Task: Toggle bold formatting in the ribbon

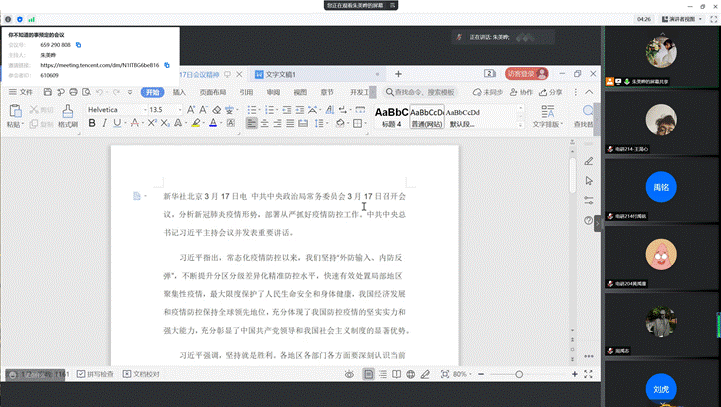Action: point(92,124)
